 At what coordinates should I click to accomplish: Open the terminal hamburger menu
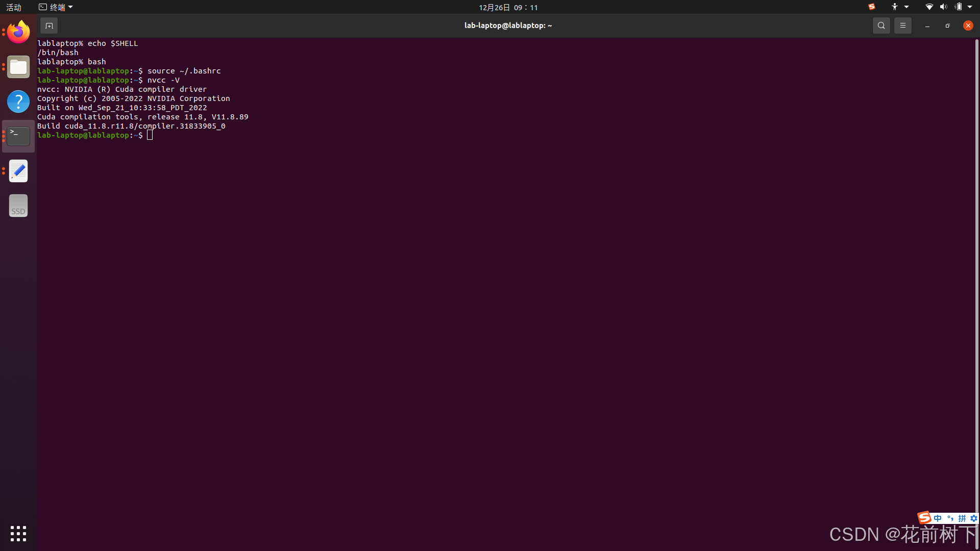[x=902, y=25]
